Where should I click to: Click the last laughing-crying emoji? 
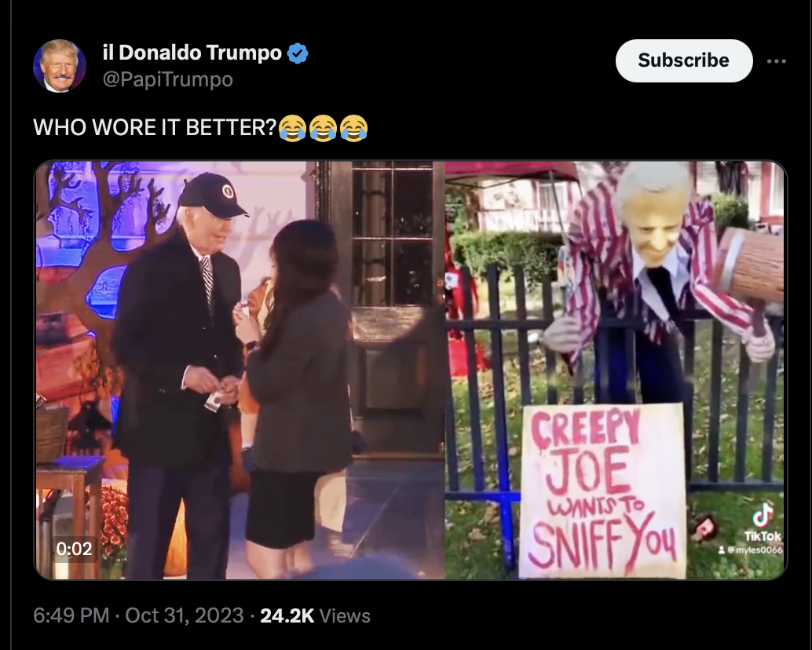pos(353,128)
